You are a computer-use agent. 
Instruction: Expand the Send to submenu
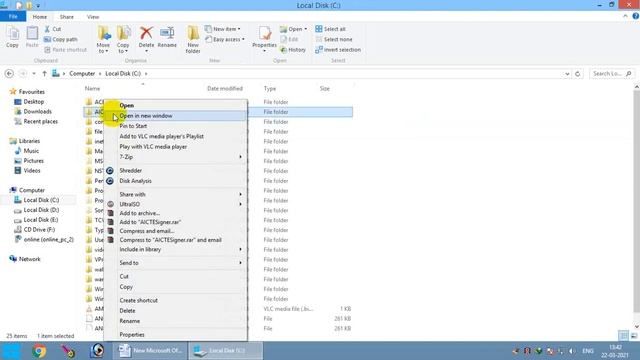coord(175,263)
